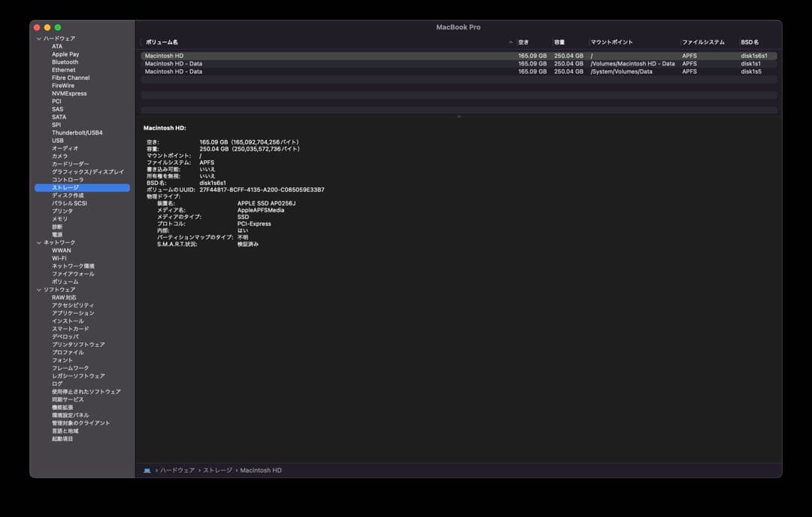Choose the NVMExpress hardware item

point(69,93)
